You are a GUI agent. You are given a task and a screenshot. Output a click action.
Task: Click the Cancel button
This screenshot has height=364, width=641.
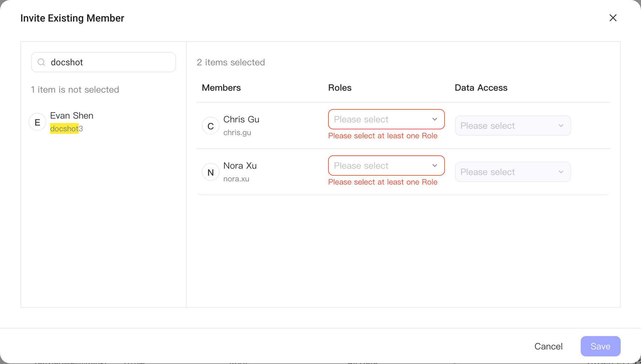[x=548, y=346]
